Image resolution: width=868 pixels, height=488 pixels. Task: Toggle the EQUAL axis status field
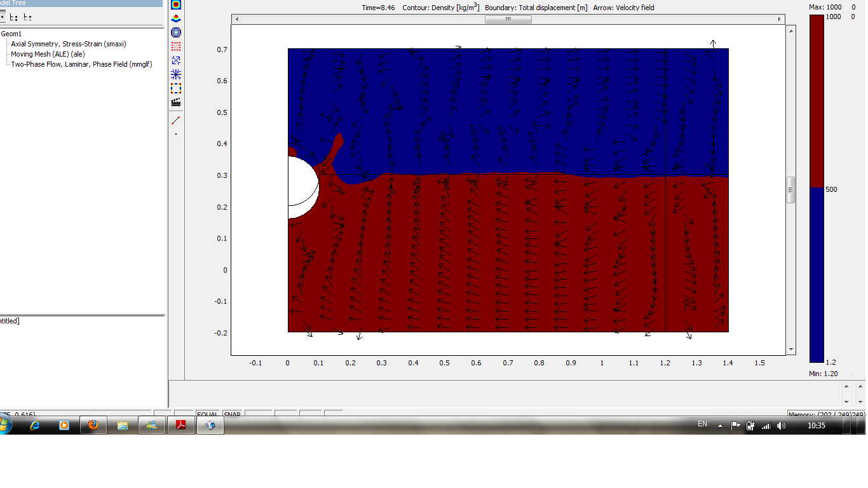point(207,414)
